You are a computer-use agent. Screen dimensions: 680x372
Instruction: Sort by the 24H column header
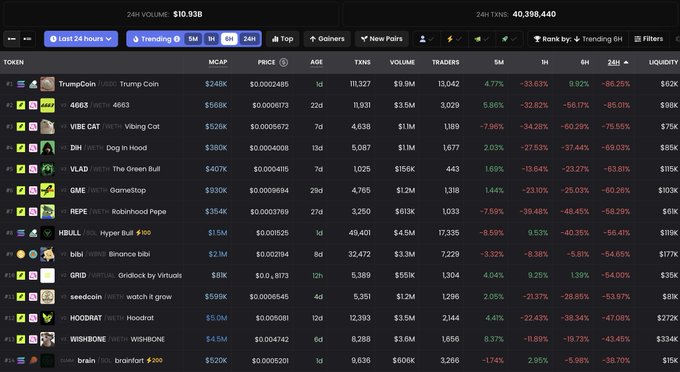pyautogui.click(x=618, y=62)
